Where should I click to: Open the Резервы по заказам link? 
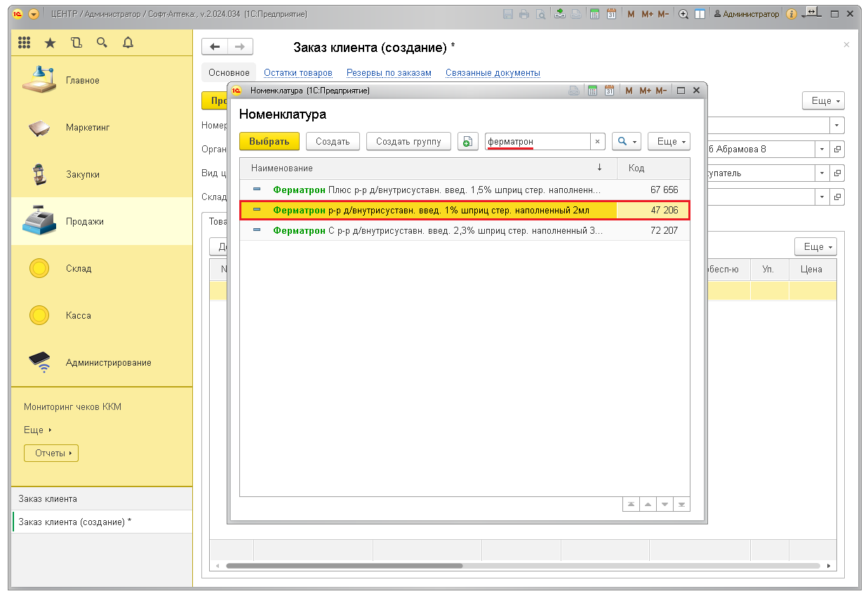pyautogui.click(x=389, y=72)
